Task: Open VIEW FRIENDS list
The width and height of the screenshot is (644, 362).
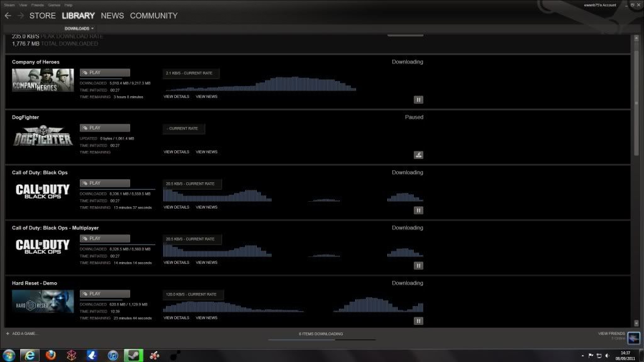Action: 611,334
